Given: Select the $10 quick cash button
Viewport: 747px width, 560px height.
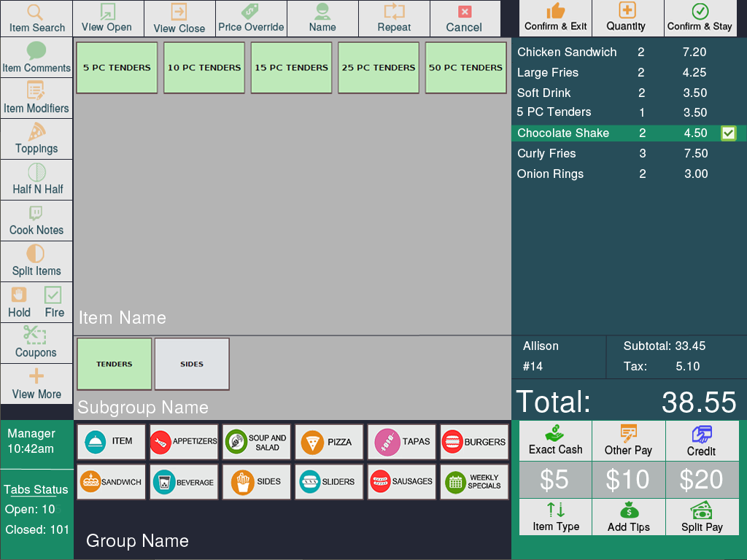Looking at the screenshot, I should [x=628, y=480].
